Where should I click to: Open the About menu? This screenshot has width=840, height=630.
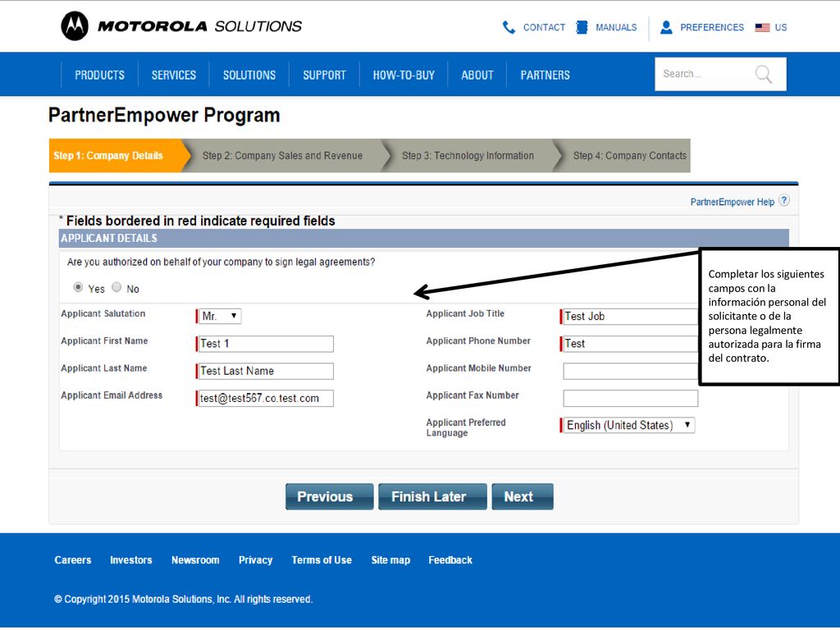point(477,75)
